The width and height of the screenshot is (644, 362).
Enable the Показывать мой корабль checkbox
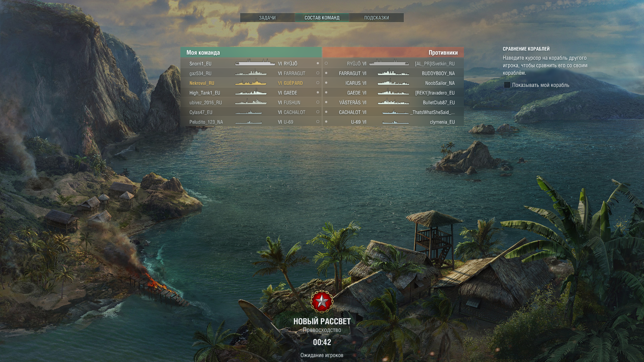(x=507, y=85)
